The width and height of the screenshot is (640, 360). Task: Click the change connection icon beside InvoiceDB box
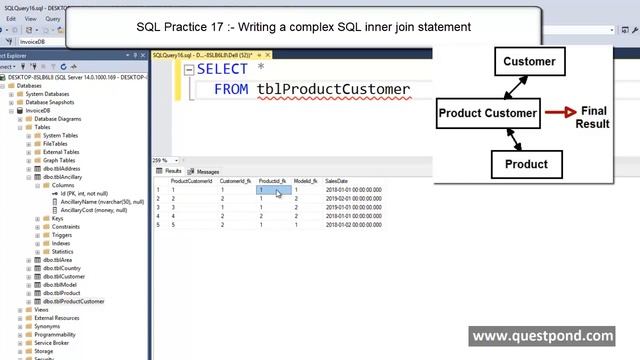tap(9, 42)
